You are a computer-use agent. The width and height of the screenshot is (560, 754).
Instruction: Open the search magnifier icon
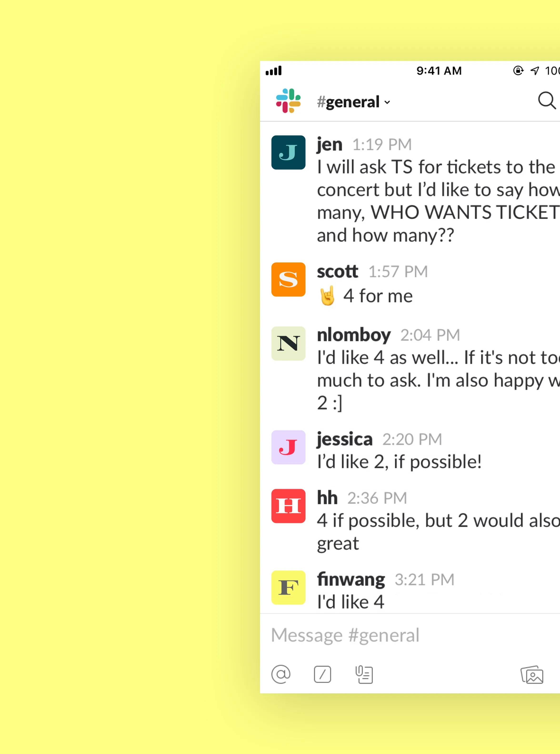click(546, 101)
